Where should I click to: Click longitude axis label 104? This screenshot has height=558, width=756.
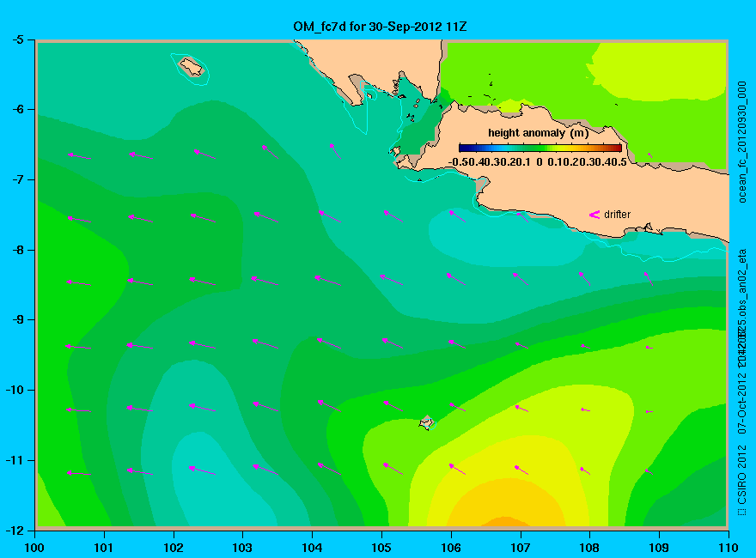(x=312, y=548)
